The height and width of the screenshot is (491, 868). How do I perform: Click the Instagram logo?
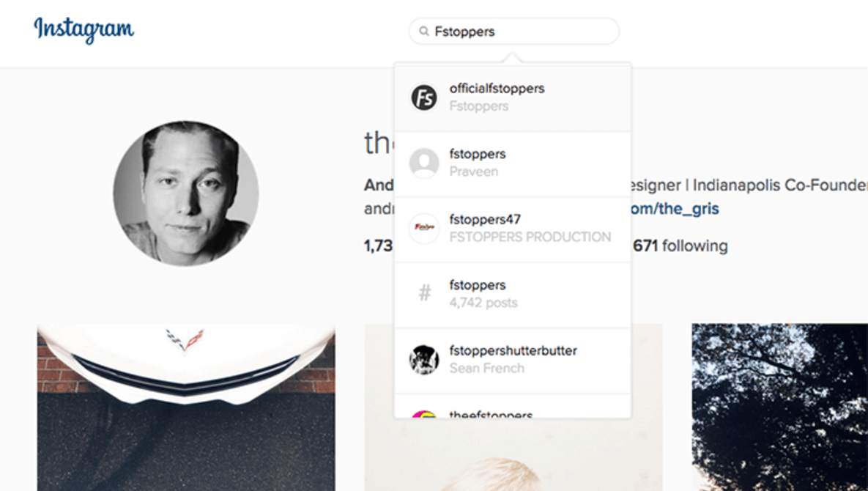(x=84, y=30)
